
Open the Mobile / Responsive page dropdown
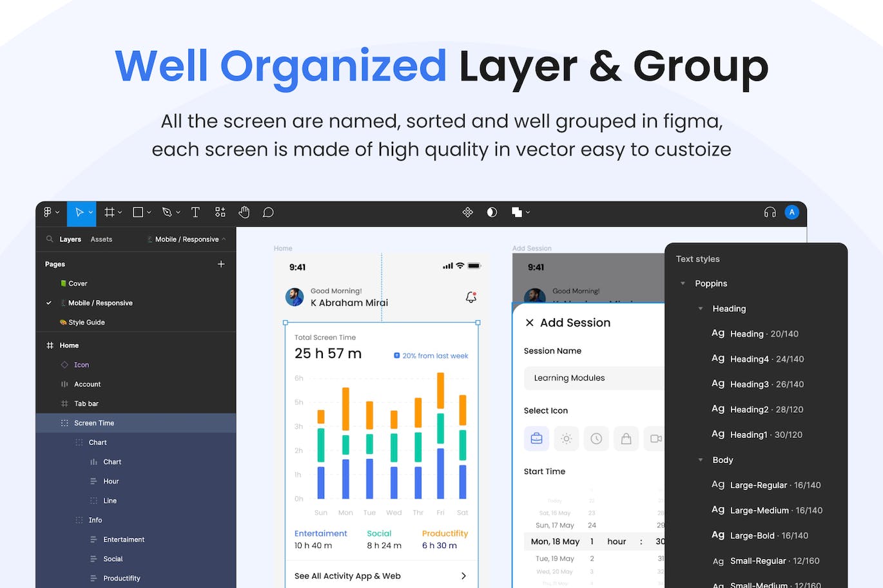187,239
